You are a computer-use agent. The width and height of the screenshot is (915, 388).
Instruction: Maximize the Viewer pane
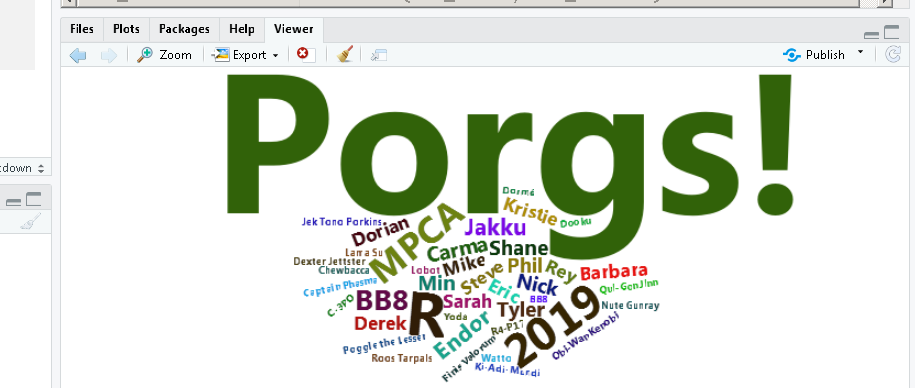click(x=892, y=32)
